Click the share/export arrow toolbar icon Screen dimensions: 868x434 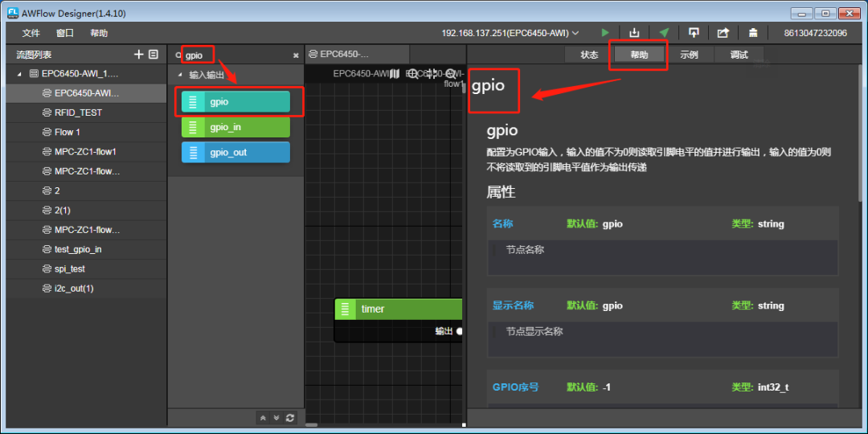click(x=723, y=33)
